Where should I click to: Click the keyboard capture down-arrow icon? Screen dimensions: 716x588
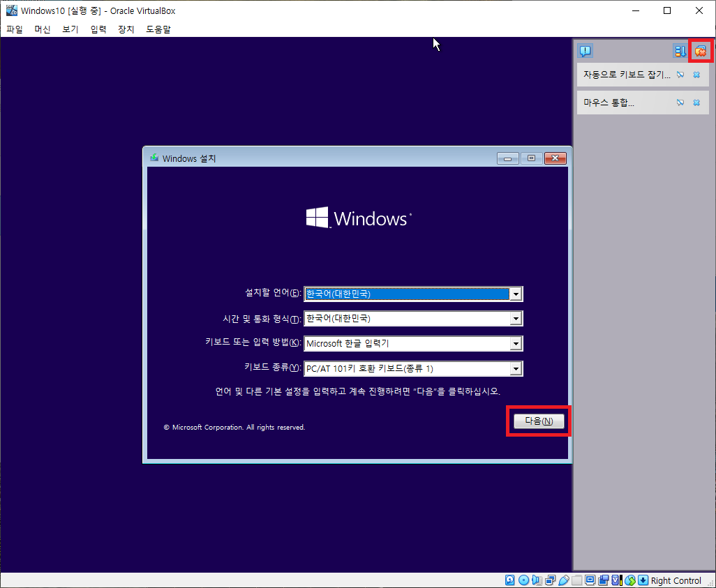643,580
